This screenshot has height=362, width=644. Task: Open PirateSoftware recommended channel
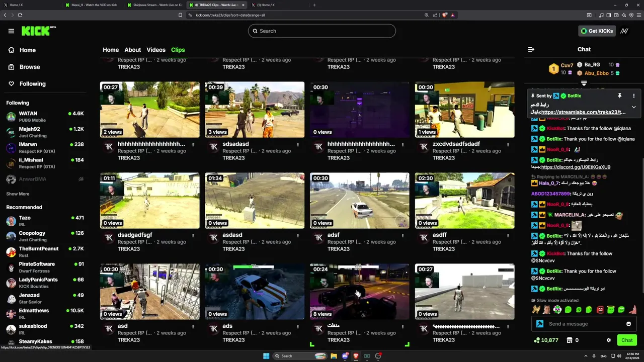click(x=45, y=267)
